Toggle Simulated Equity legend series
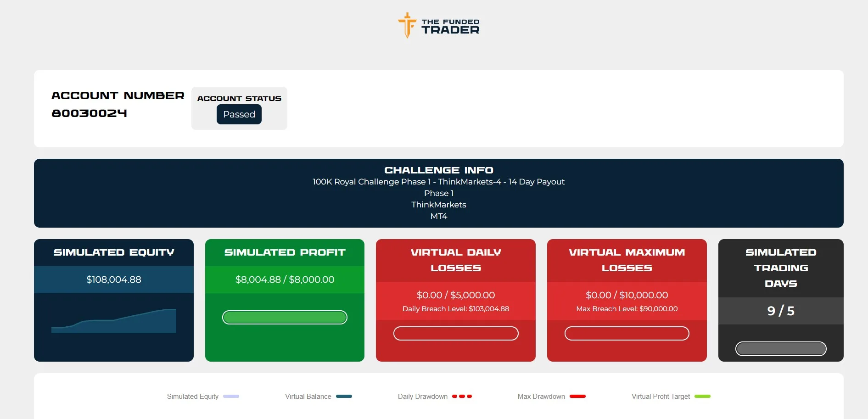 pos(193,397)
